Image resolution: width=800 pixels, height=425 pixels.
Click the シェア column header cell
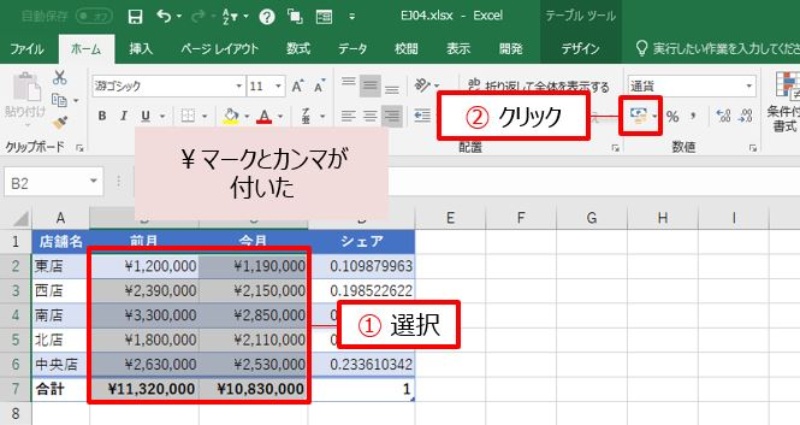click(x=362, y=241)
